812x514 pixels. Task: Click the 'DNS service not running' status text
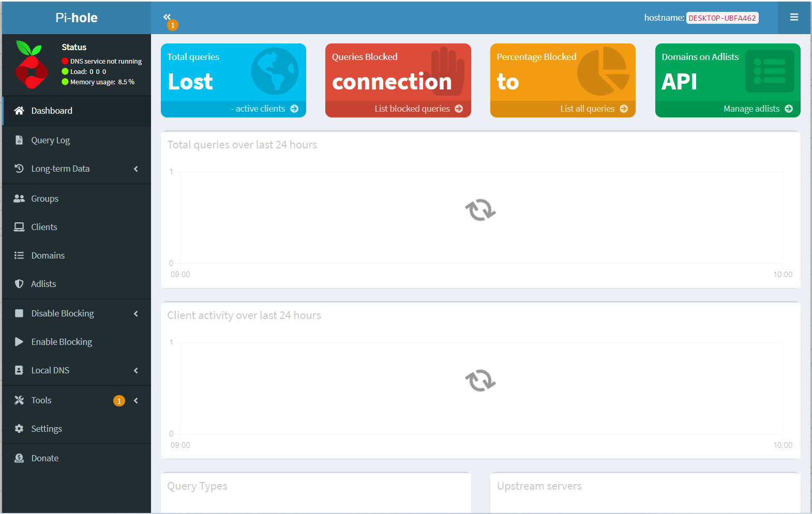(x=106, y=61)
